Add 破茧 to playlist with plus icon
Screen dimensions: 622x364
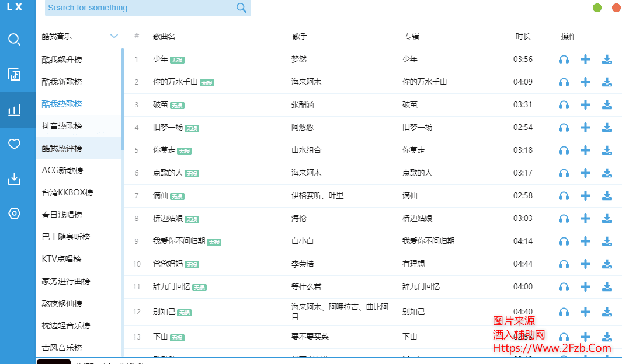(x=585, y=105)
